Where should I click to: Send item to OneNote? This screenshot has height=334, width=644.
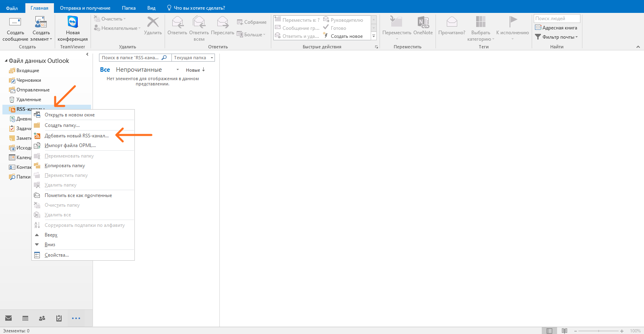pyautogui.click(x=423, y=25)
